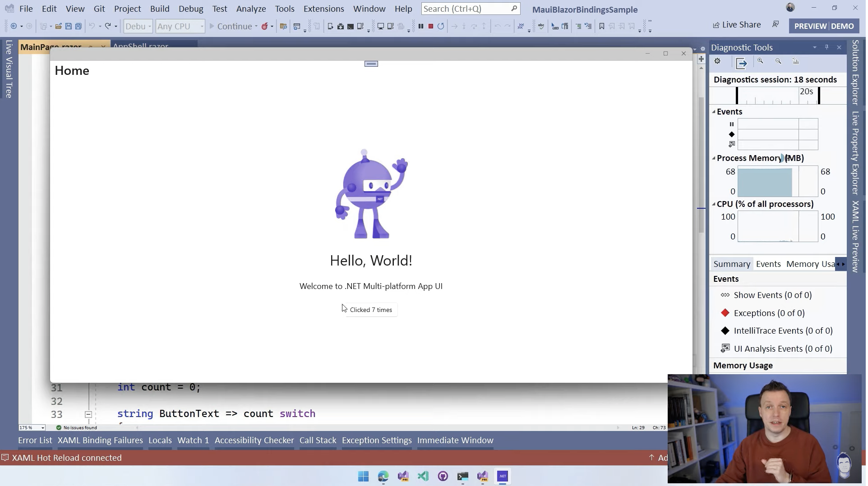This screenshot has width=868, height=486.
Task: Click the Select Tools output arrow icon
Action: coord(741,63)
